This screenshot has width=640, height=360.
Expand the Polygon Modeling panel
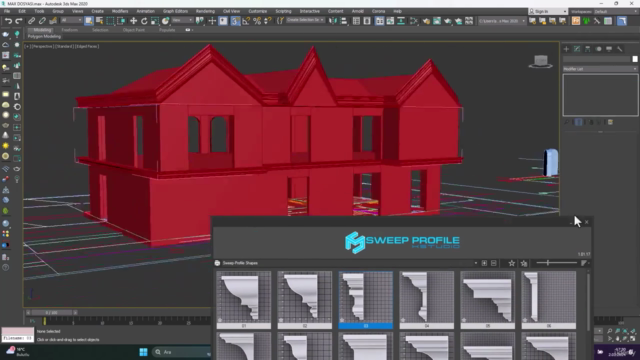tap(44, 36)
